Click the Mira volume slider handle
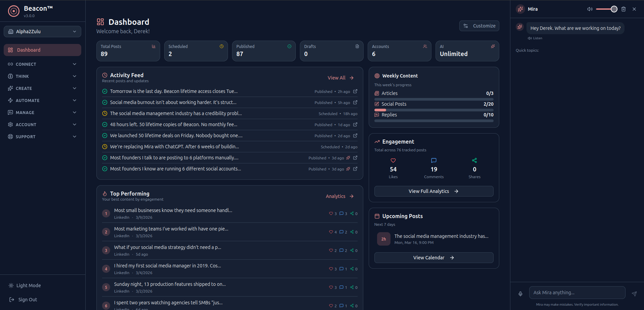644x310 pixels. [x=614, y=9]
